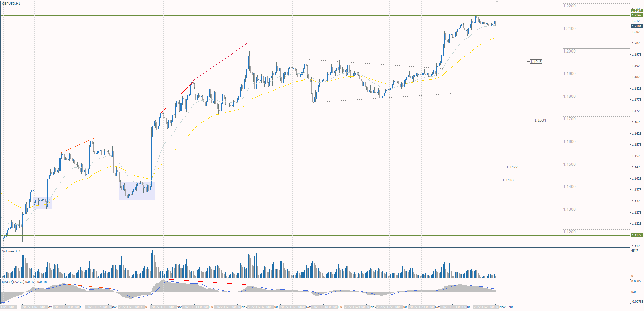This screenshot has height=311, width=644.
Task: Select the longest red trendline to the peak
Action: click(x=220, y=62)
